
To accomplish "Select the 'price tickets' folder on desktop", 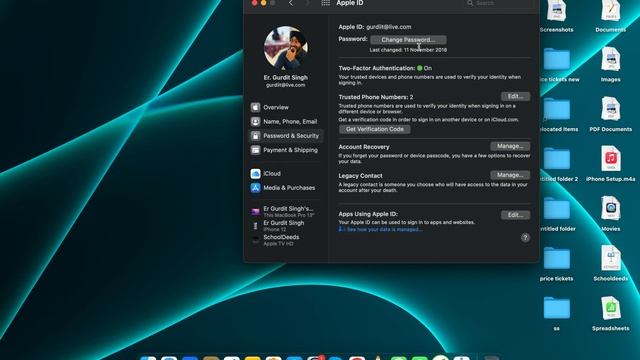I will pos(556,264).
